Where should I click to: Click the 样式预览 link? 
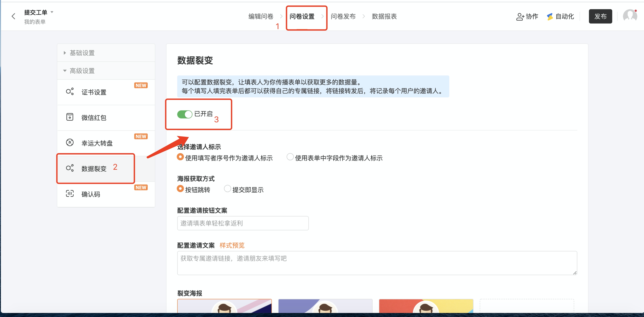click(232, 245)
